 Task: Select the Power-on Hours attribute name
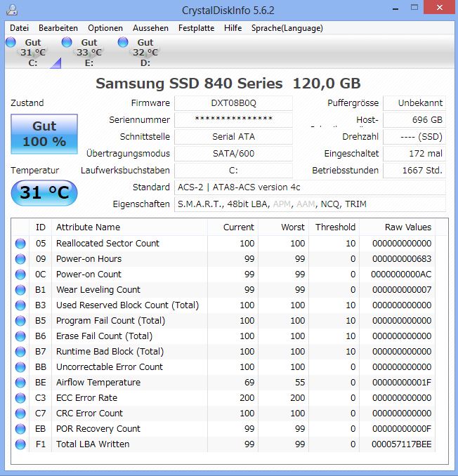[x=89, y=259]
